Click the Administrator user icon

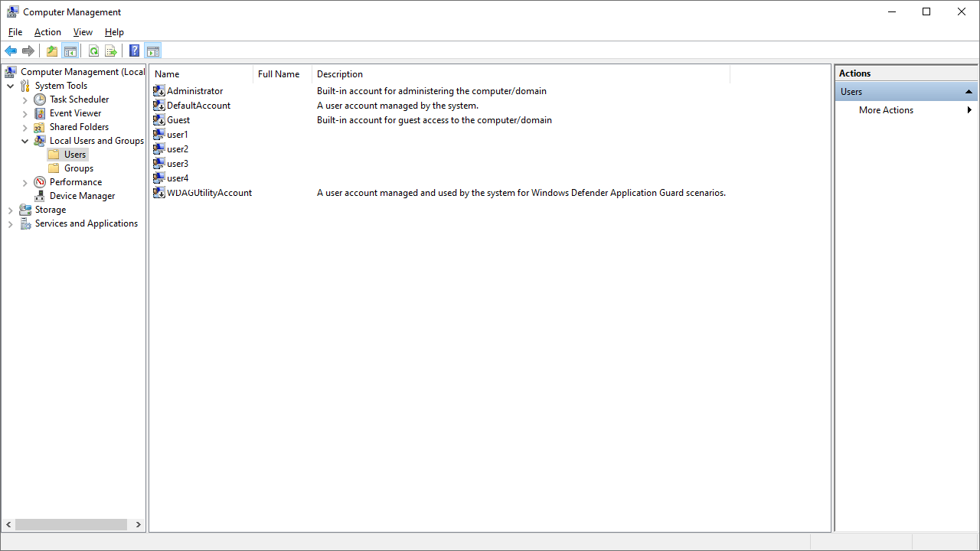click(159, 90)
